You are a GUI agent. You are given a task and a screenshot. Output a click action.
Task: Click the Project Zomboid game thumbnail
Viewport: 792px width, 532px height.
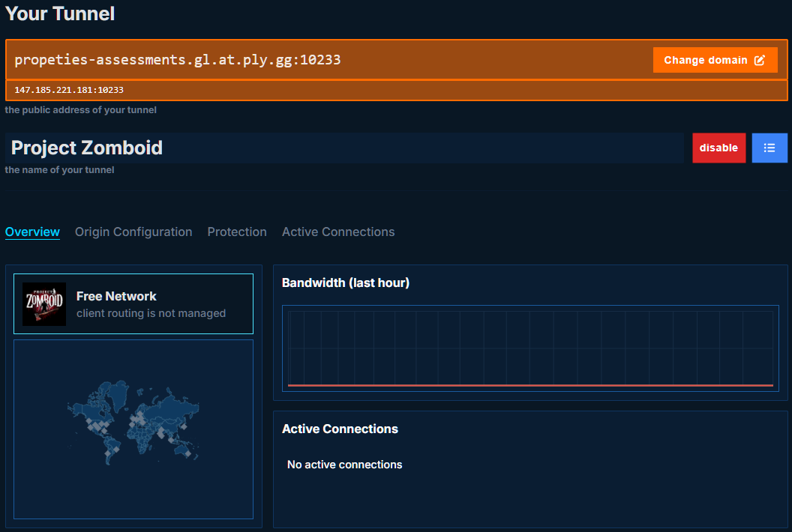tap(44, 304)
